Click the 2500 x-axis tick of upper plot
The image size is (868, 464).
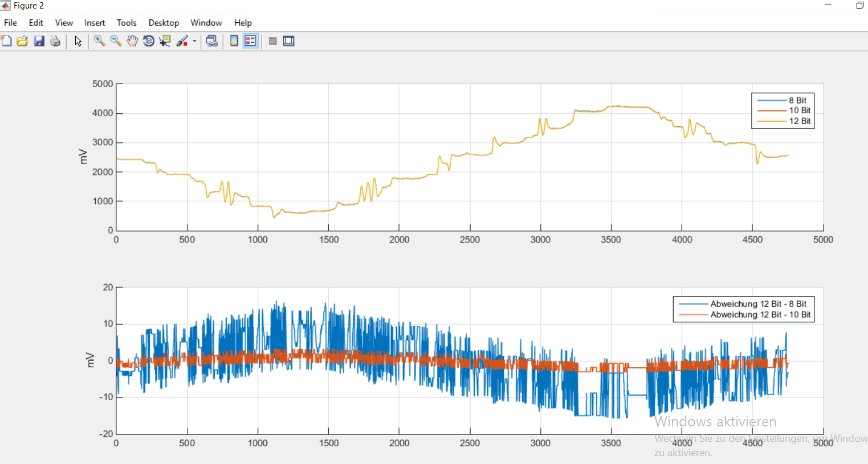point(470,240)
